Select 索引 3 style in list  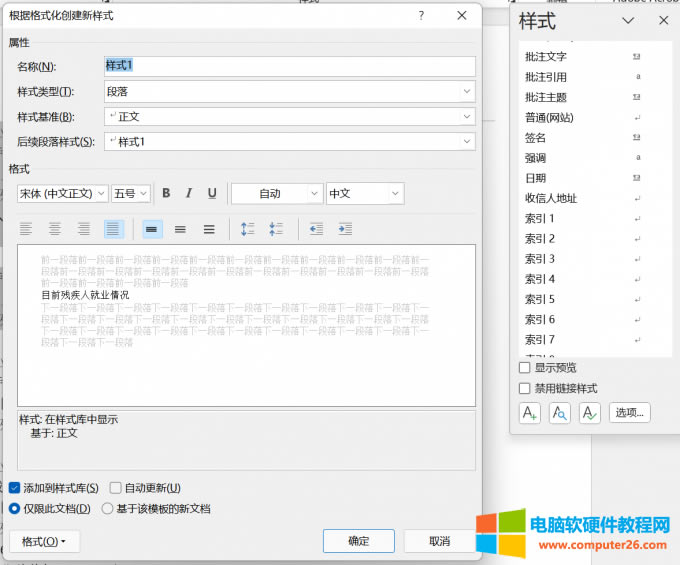point(540,259)
